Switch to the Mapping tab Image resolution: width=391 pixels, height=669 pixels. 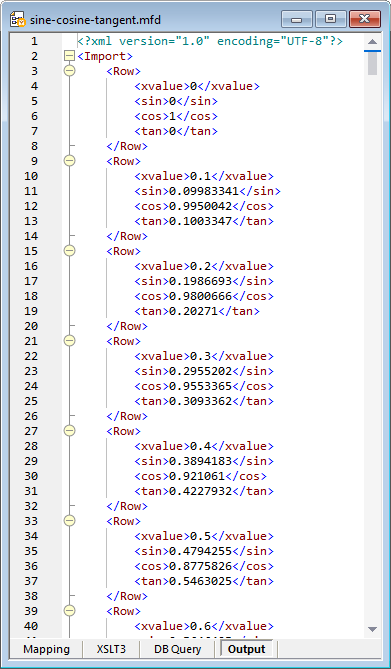tap(46, 649)
